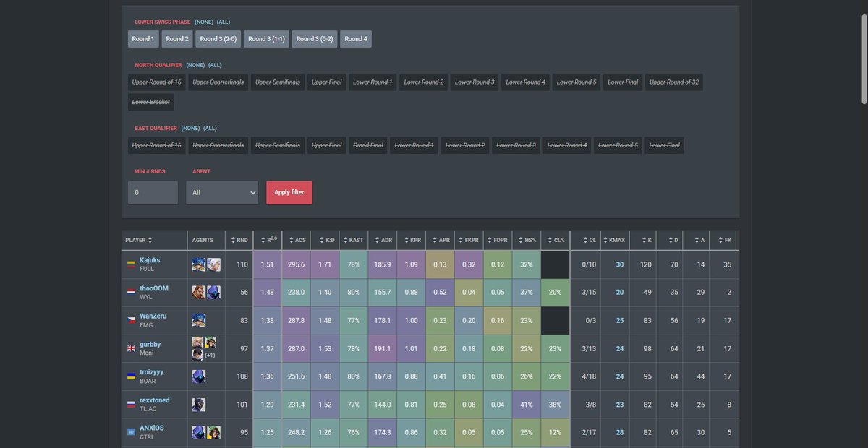Toggle the Round 4 filter
This screenshot has width=868, height=448.
(356, 39)
